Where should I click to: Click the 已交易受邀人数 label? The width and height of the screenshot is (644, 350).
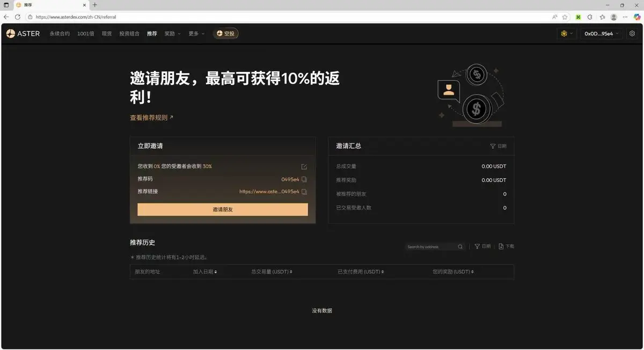click(x=354, y=208)
